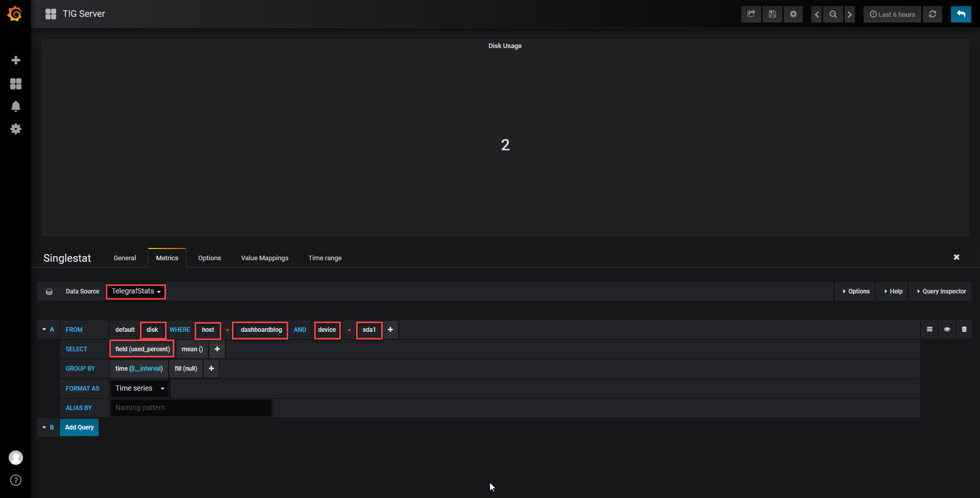Click the fill (null) option
This screenshot has height=498, width=980.
[186, 369]
